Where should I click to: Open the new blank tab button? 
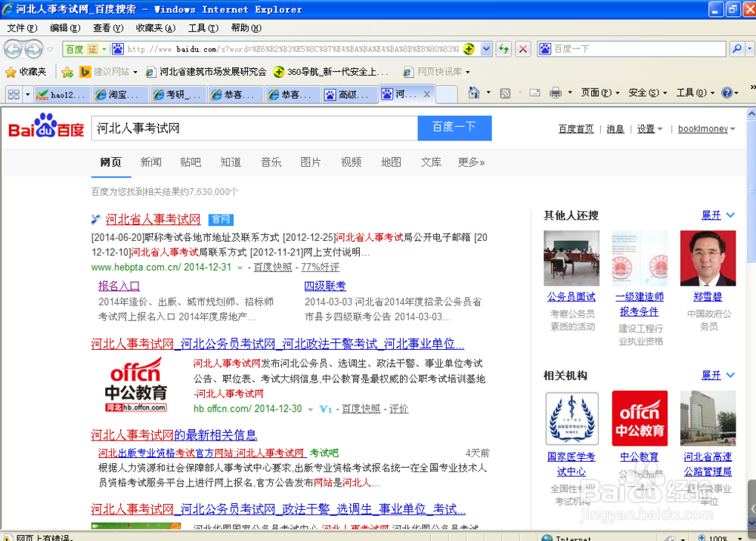[x=447, y=94]
